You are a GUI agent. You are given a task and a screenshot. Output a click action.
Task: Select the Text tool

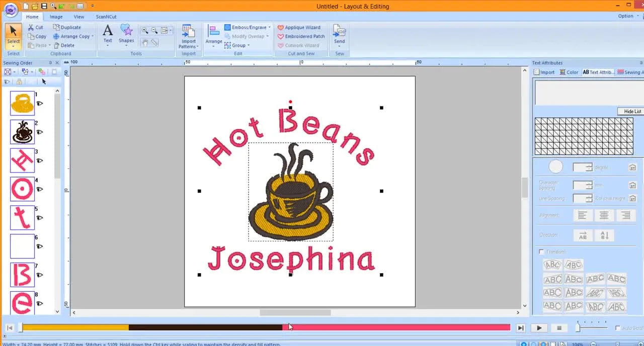pyautogui.click(x=108, y=34)
